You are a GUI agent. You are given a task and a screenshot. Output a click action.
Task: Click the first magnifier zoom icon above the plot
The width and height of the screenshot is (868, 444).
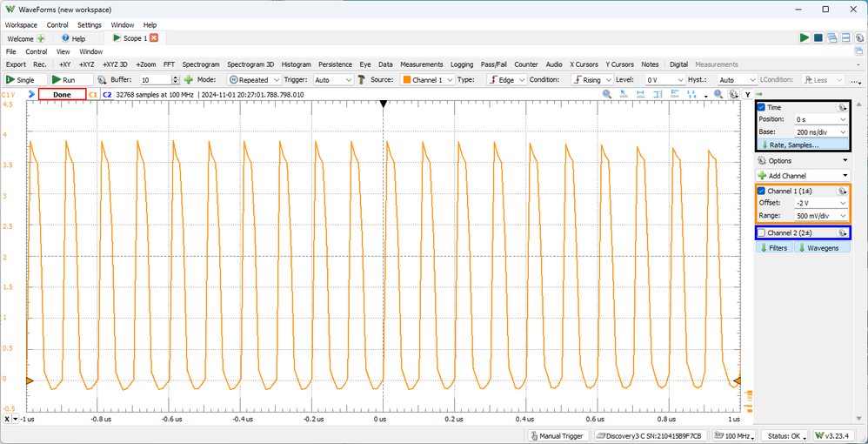(607, 95)
